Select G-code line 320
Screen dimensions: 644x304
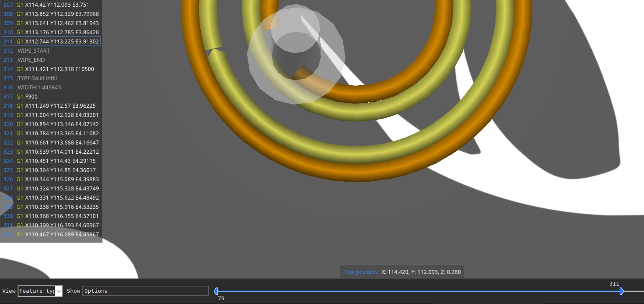pos(51,124)
